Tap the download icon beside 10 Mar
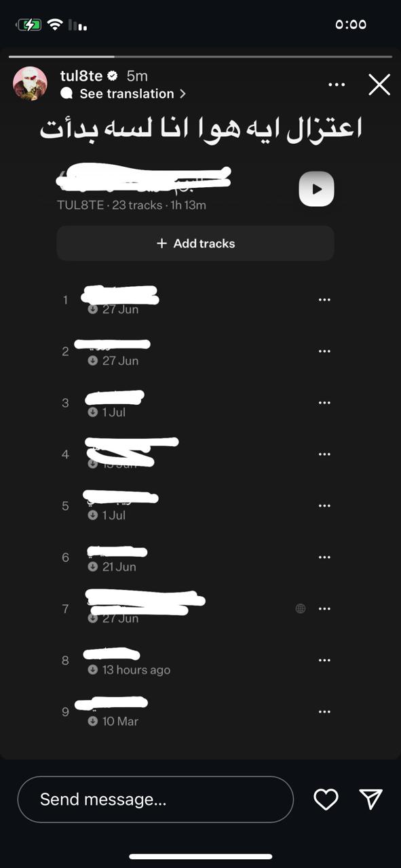This screenshot has width=401, height=868. click(x=93, y=722)
